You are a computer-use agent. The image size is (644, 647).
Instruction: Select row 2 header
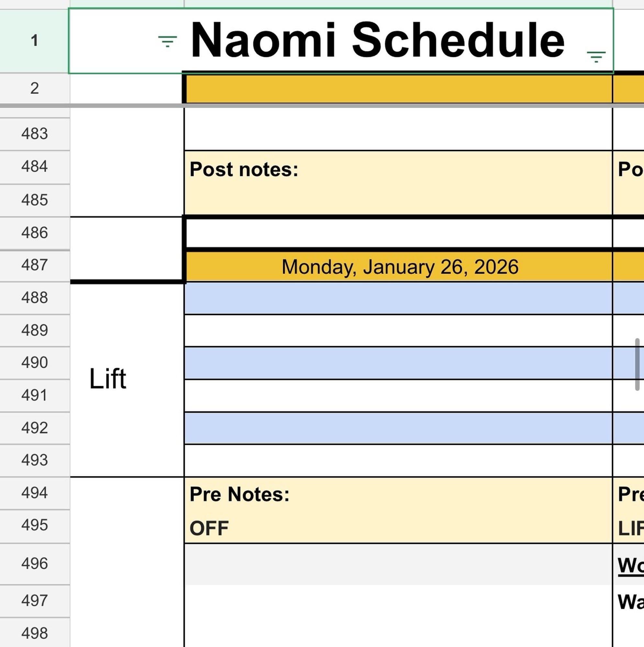35,88
